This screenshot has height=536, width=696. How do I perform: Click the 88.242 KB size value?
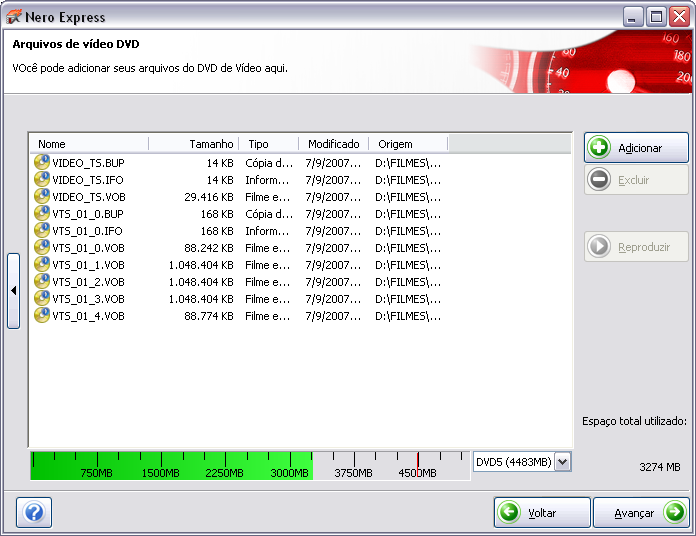click(x=209, y=248)
